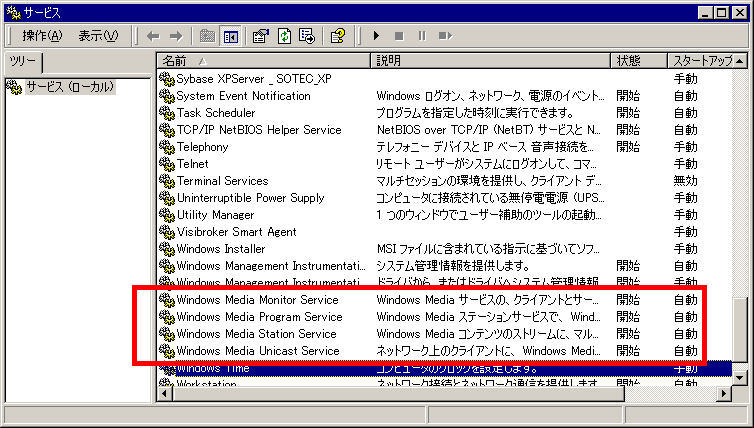This screenshot has height=428, width=754.
Task: Click the gear icon of Sybase XPServer
Action: coord(166,79)
